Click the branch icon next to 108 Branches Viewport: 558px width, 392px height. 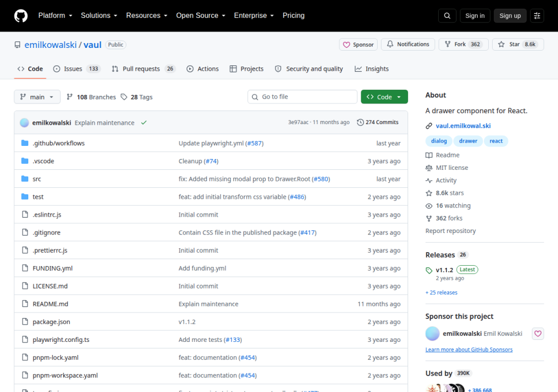(70, 97)
